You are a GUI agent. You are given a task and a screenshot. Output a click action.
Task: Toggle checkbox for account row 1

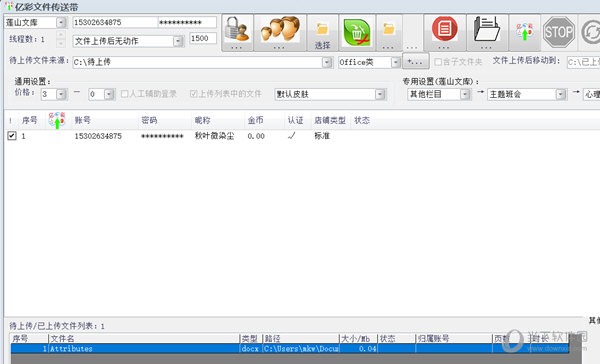coord(12,135)
